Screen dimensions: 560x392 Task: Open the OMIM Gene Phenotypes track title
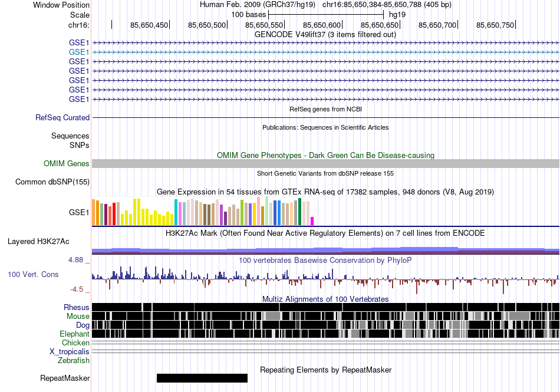(x=325, y=155)
